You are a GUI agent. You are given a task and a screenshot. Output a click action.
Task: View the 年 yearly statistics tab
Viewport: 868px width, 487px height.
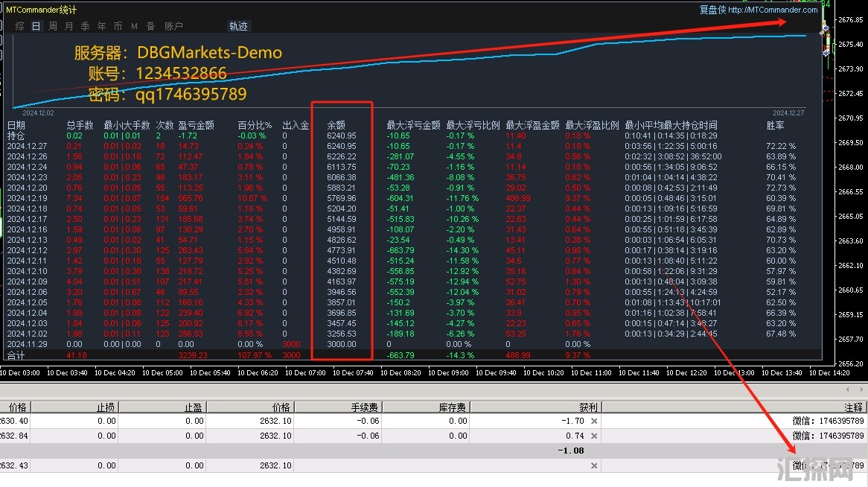tap(102, 26)
